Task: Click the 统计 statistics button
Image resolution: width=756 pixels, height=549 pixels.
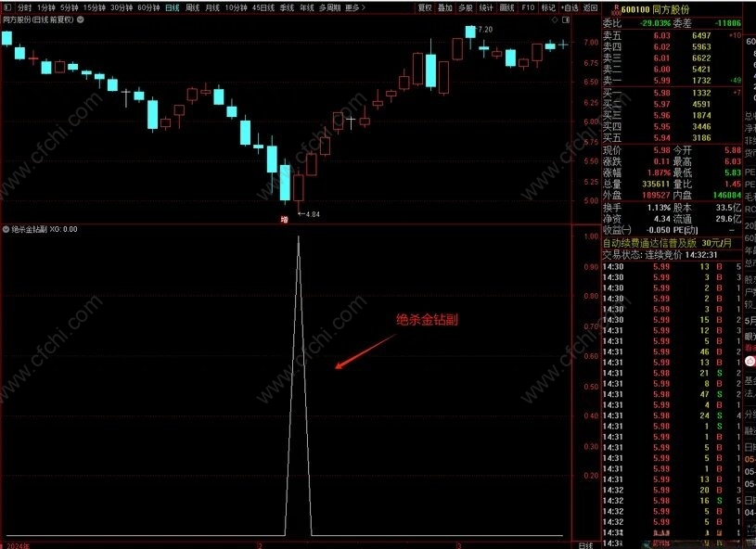Action: 486,7
